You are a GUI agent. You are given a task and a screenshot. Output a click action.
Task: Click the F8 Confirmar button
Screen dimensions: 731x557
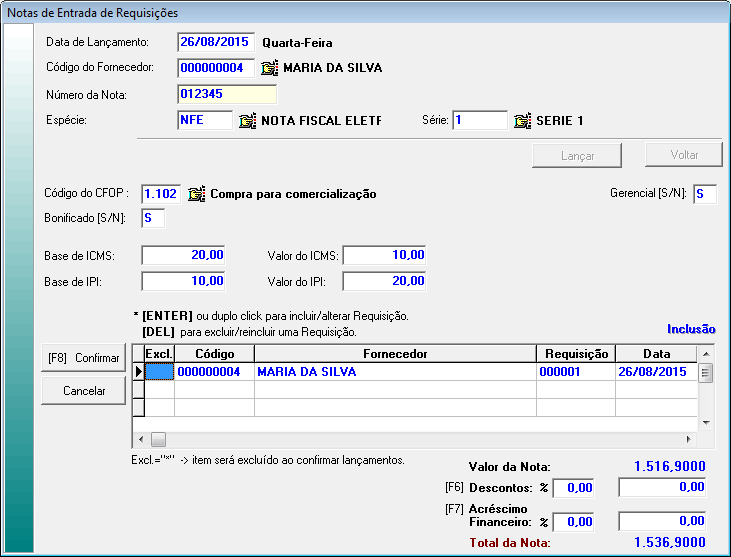pyautogui.click(x=83, y=358)
